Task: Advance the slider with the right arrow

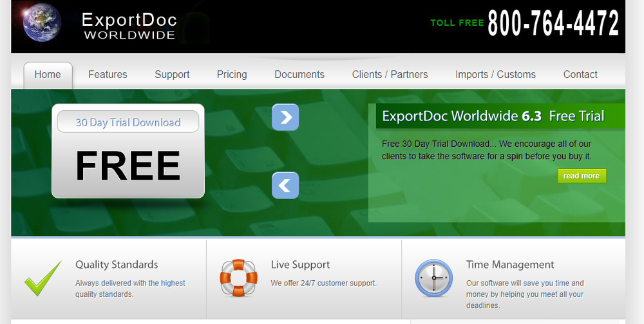Action: (x=285, y=117)
